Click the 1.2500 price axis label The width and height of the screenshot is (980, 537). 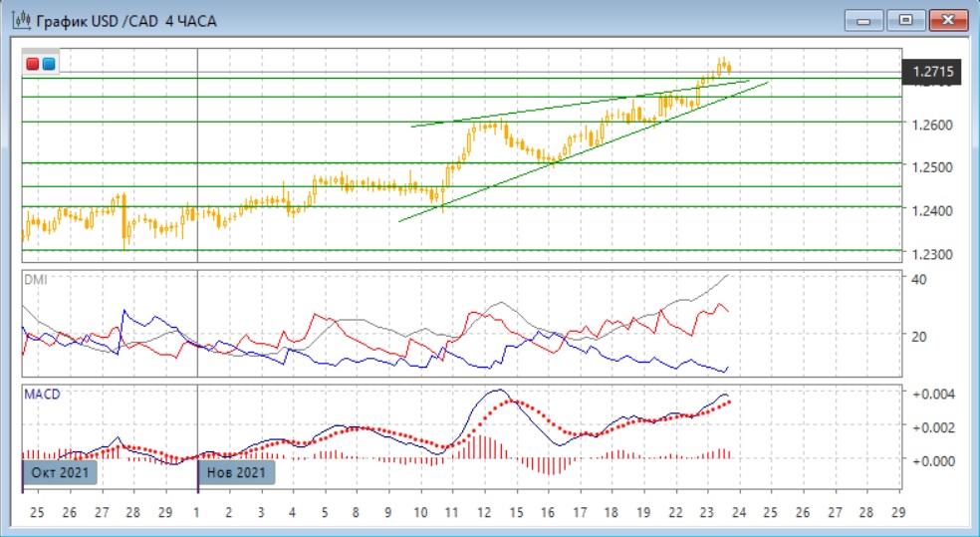tap(932, 167)
